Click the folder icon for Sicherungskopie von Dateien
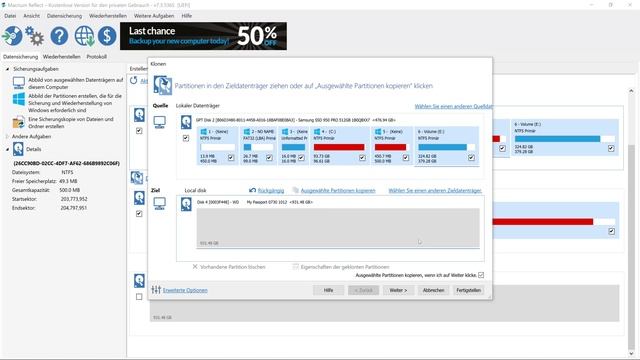640x360 pixels. click(x=18, y=122)
